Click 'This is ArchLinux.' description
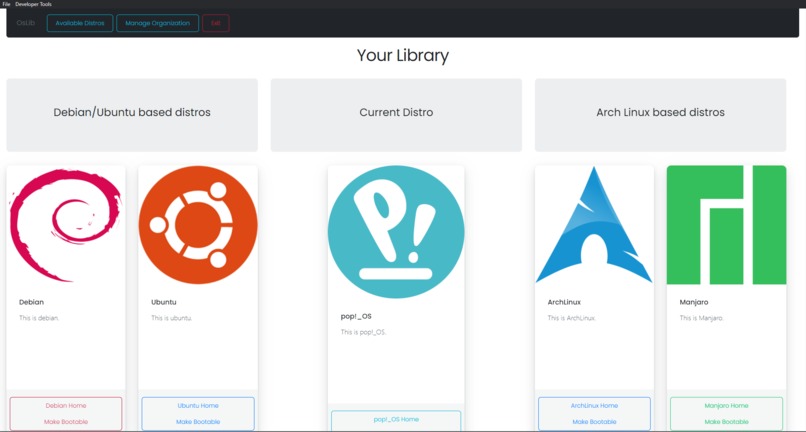806x432 pixels. pos(572,318)
